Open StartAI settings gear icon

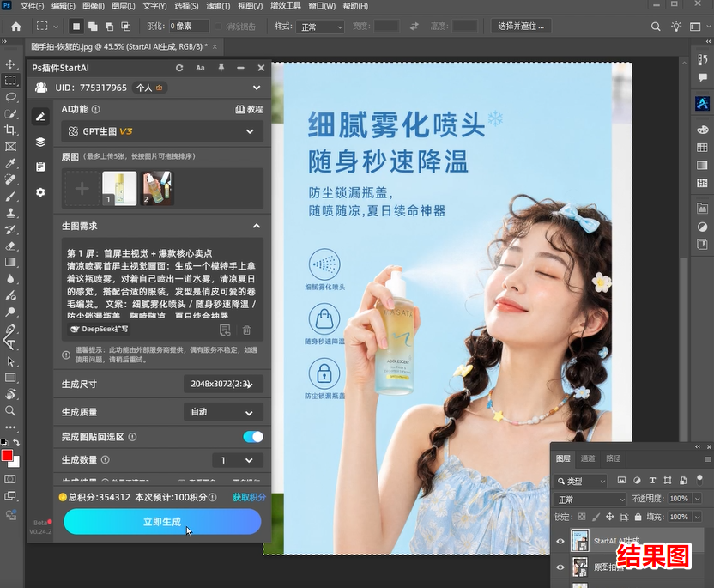(x=40, y=192)
